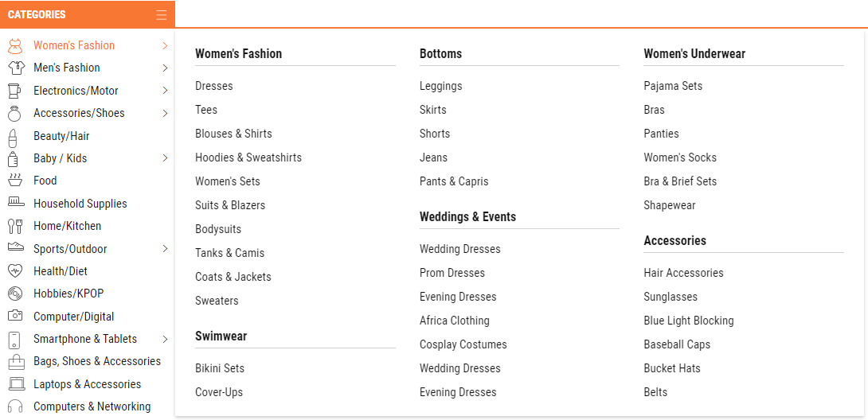Click the Electronics/Motor category icon

[x=14, y=91]
